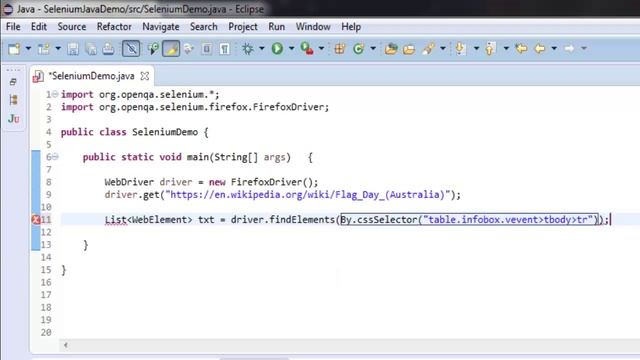Screen dimensions: 640x360
Task: Close the SeleniumDemo.java tab
Action: [x=144, y=76]
